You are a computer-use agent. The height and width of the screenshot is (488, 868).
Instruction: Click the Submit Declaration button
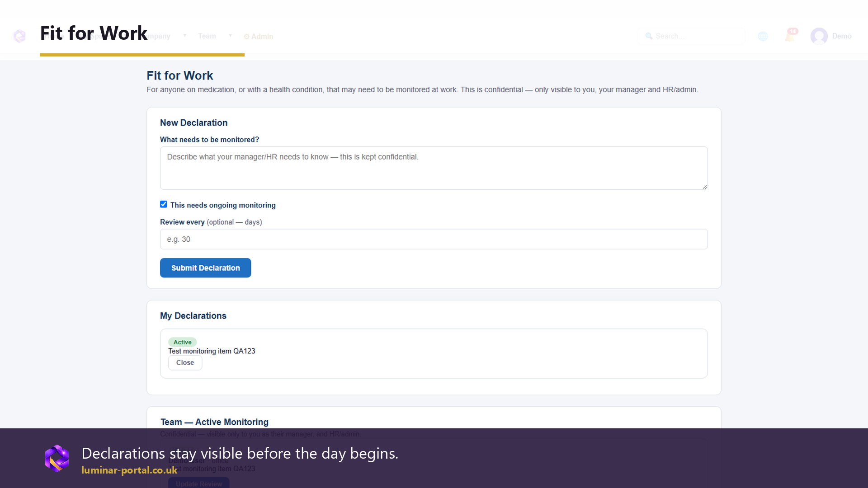coord(206,268)
